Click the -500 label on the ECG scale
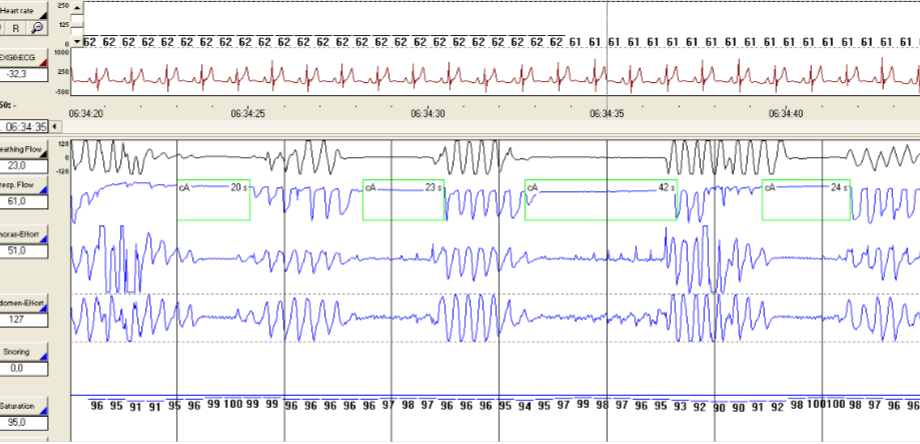920x444 pixels. click(62, 91)
